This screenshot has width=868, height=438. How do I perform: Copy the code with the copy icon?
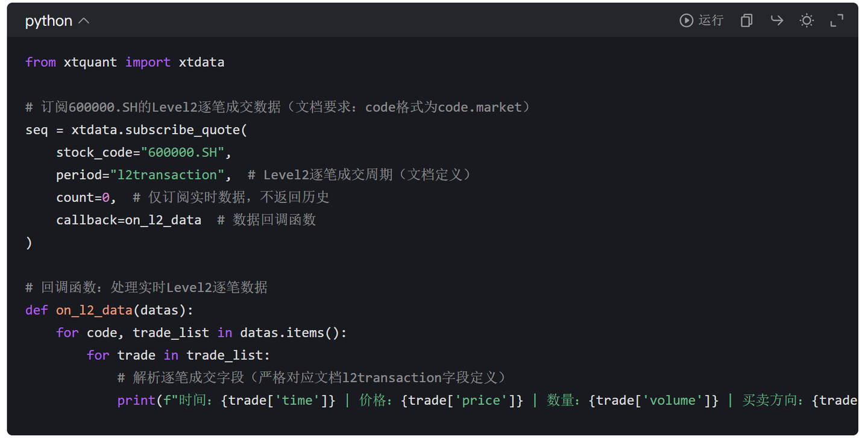click(x=746, y=20)
